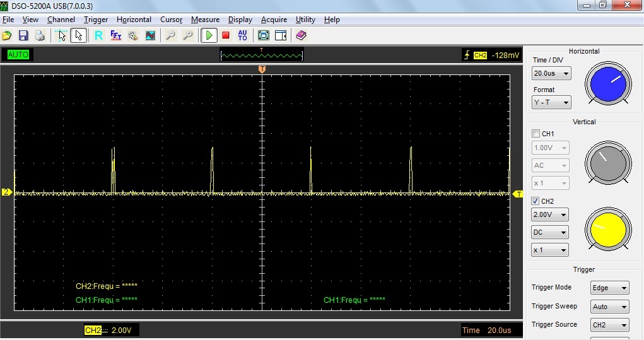Click the gray CH1 vertical knob

[608, 163]
